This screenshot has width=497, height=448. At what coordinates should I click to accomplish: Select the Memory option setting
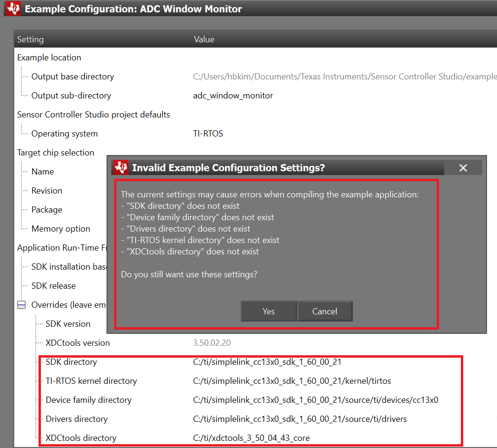(61, 229)
